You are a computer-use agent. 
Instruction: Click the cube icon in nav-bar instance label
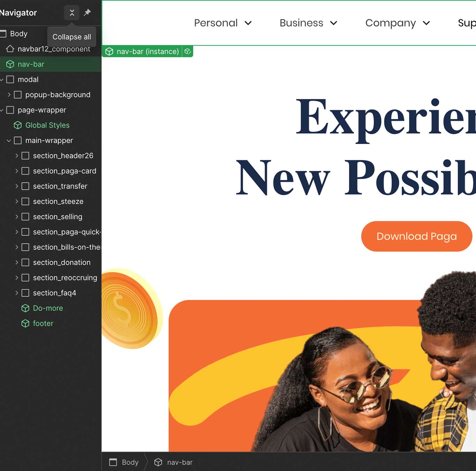pyautogui.click(x=109, y=52)
